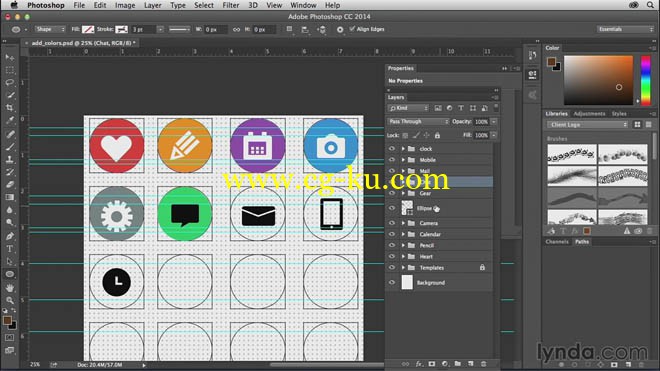Click the Fill swatch in options bar

click(88, 29)
